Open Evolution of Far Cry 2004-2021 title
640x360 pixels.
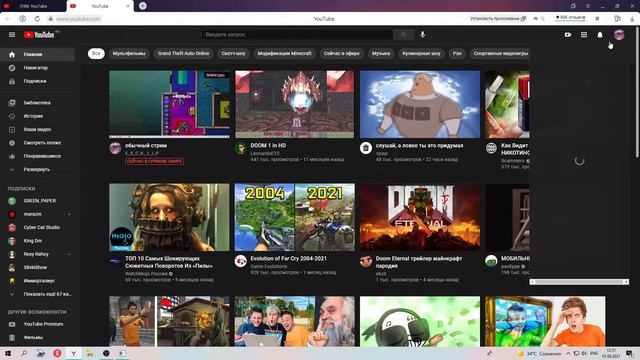pos(289,258)
